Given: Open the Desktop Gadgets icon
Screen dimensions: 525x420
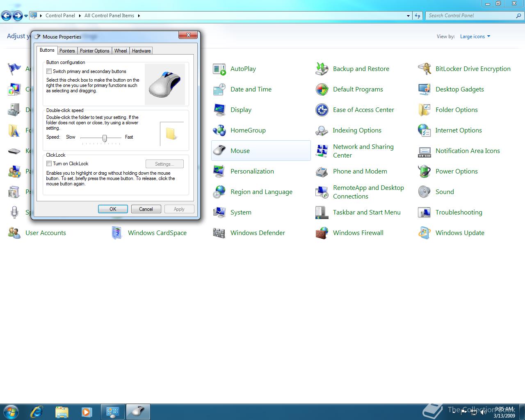Looking at the screenshot, I should tap(424, 89).
